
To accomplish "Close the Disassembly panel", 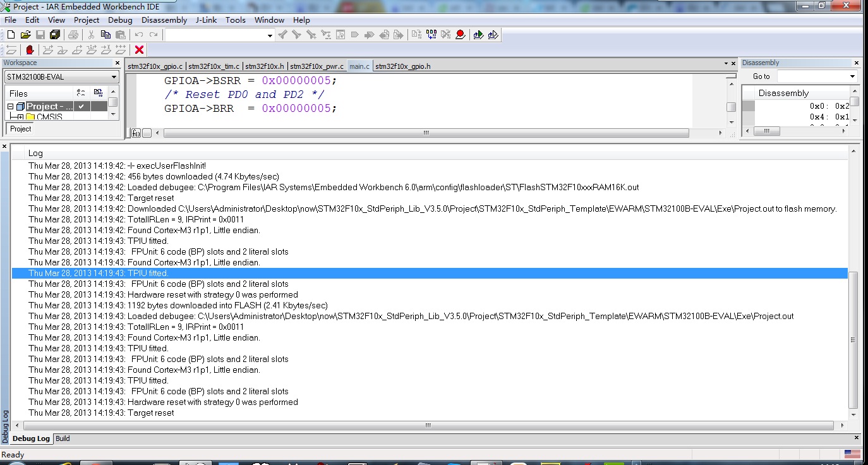I will pos(857,63).
